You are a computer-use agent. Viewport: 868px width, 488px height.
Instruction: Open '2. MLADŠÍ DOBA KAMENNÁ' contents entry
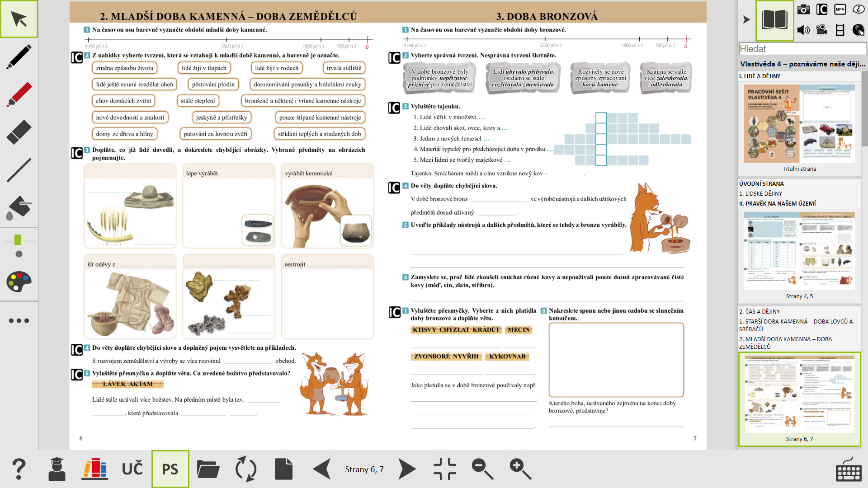(x=786, y=343)
